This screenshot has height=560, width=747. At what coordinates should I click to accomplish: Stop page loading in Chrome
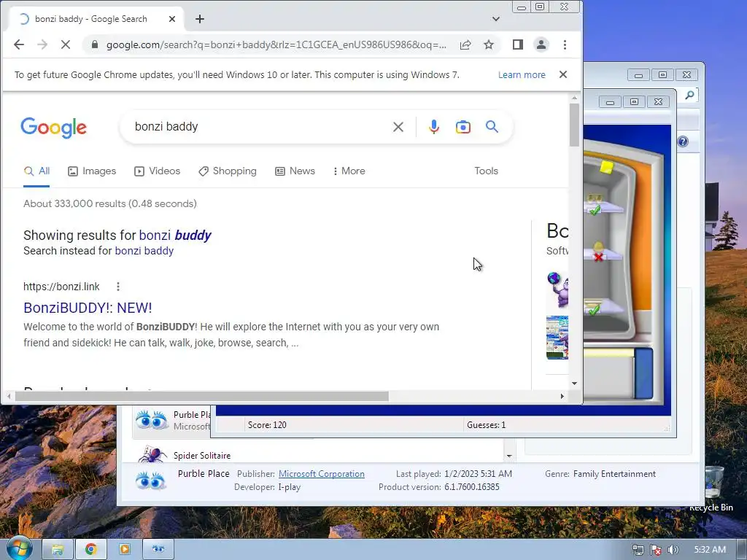click(x=66, y=44)
